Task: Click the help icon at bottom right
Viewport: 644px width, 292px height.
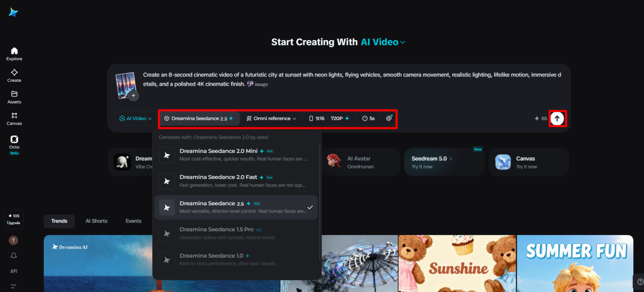Action: [640, 281]
